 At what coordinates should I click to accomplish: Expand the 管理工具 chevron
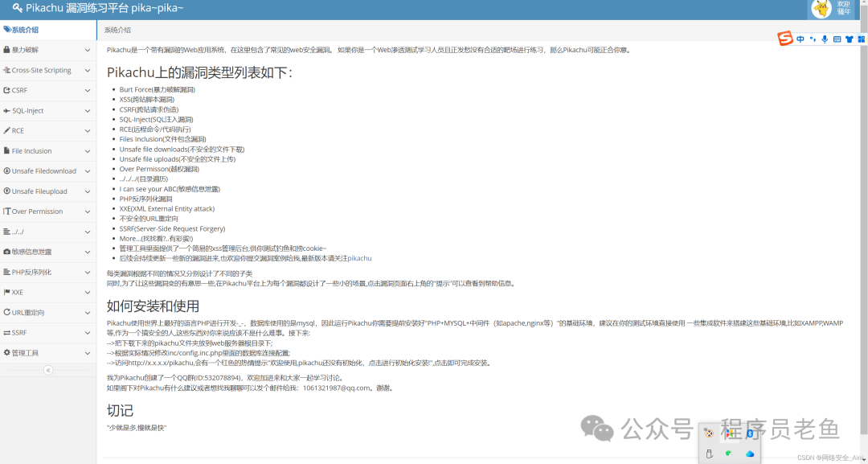pos(88,353)
